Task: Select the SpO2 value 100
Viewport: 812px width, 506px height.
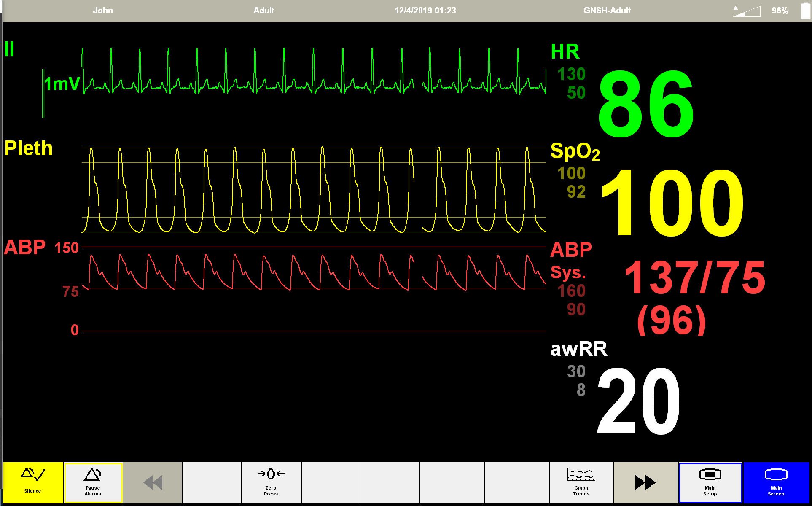Action: point(672,202)
